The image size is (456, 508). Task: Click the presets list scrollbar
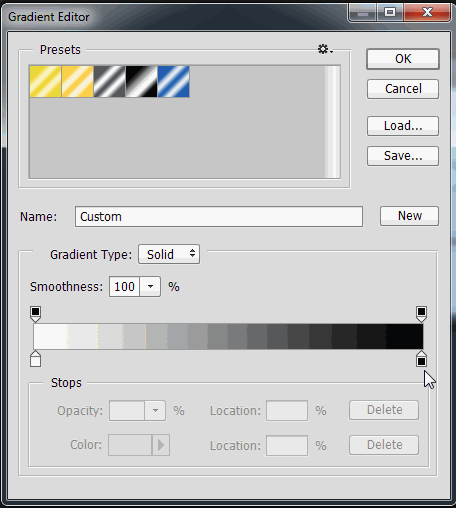pyautogui.click(x=332, y=122)
